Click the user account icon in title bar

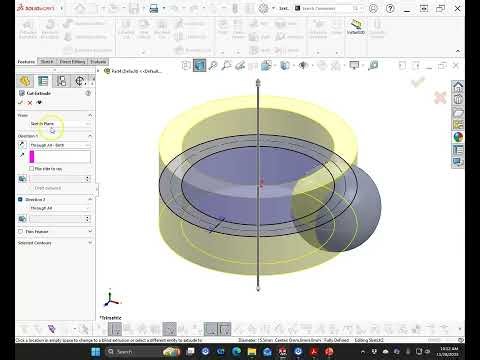click(x=373, y=8)
